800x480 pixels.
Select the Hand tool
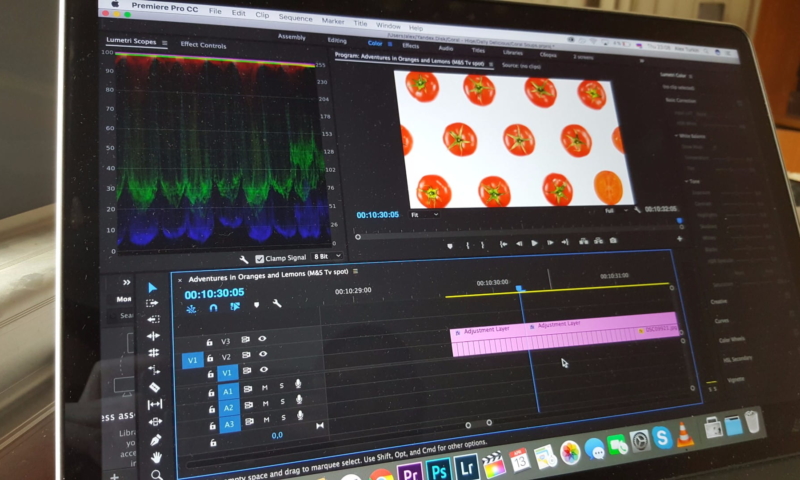pos(156,457)
